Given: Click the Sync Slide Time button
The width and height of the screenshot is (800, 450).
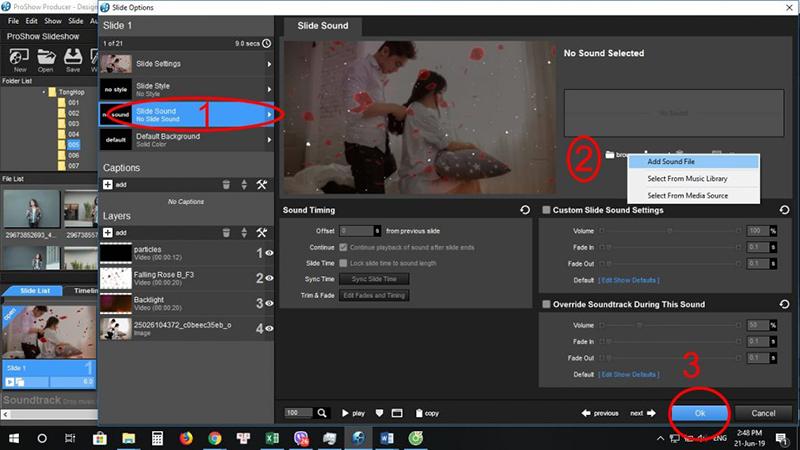Looking at the screenshot, I should [x=374, y=279].
